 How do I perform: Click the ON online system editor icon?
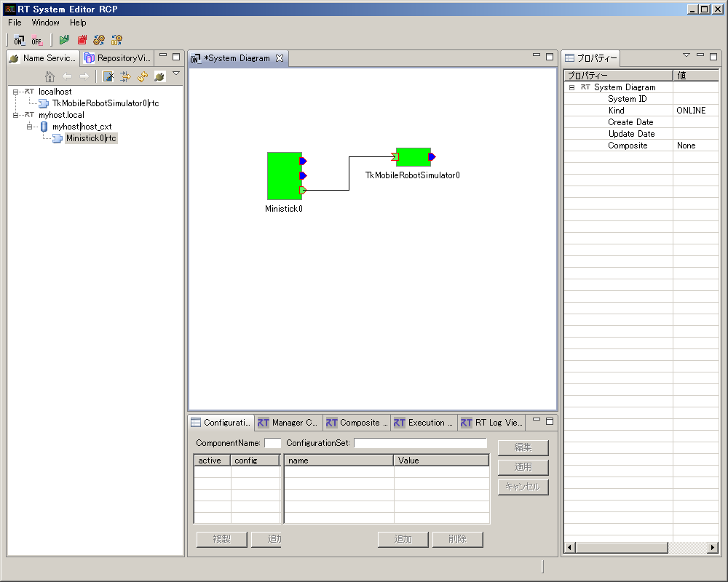[19, 41]
